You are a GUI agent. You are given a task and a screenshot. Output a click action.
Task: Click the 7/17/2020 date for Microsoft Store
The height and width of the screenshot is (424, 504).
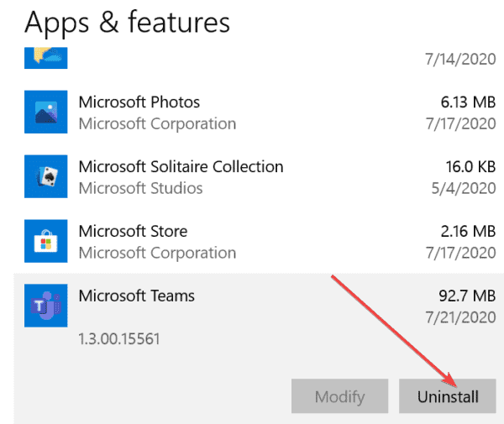tap(460, 253)
